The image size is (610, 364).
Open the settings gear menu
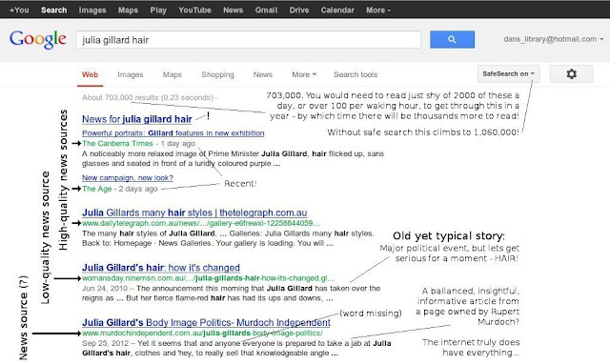click(x=571, y=74)
